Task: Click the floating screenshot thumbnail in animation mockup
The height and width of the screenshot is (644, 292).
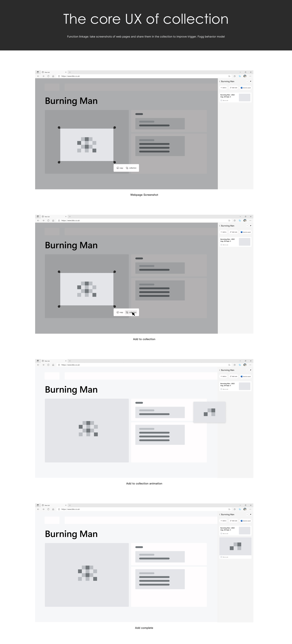Action: (209, 412)
